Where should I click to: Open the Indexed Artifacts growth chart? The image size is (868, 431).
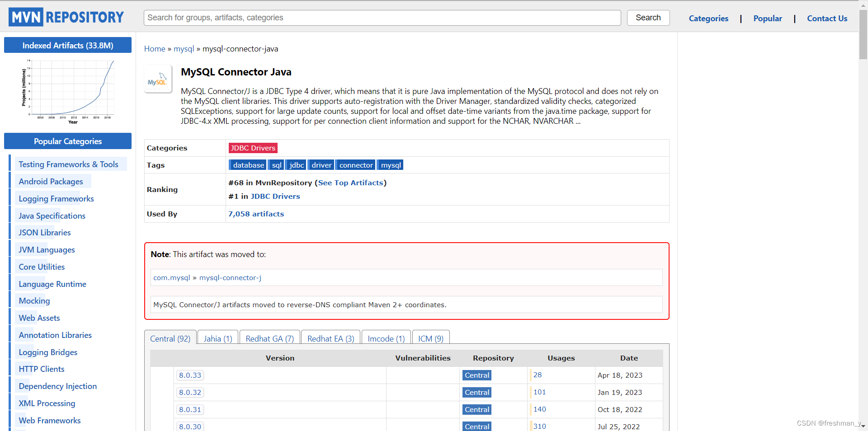tap(68, 92)
